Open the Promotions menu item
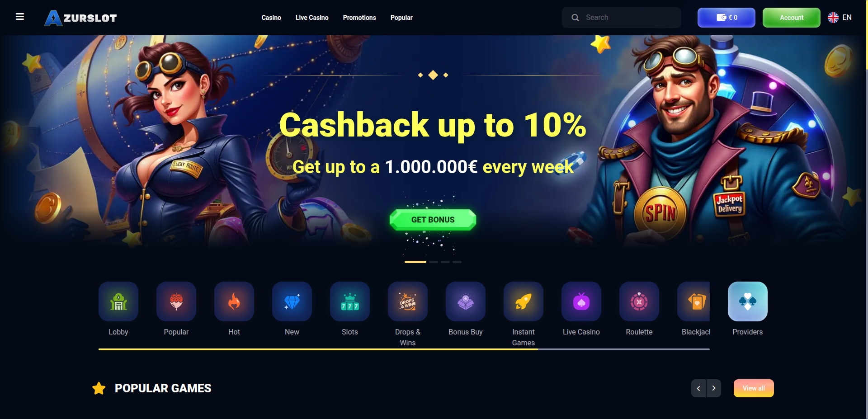Image resolution: width=868 pixels, height=419 pixels. tap(359, 18)
